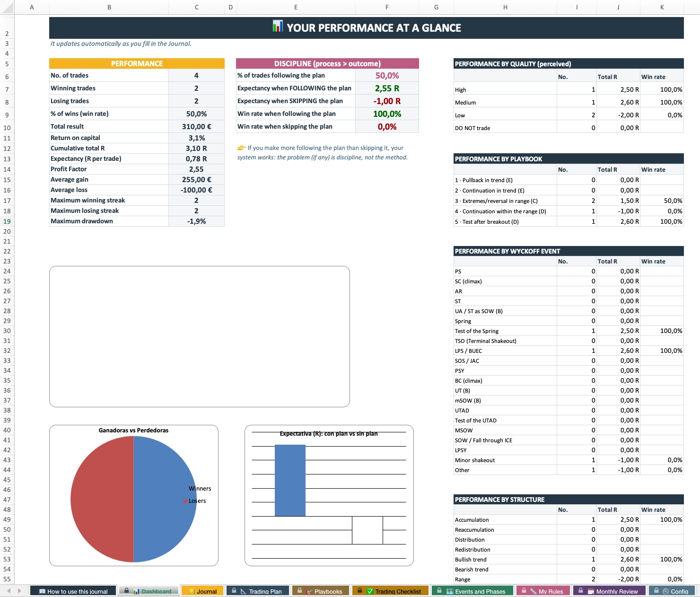700x597 pixels.
Task: Click the pointing hand icon beside the discipline note
Action: click(241, 148)
